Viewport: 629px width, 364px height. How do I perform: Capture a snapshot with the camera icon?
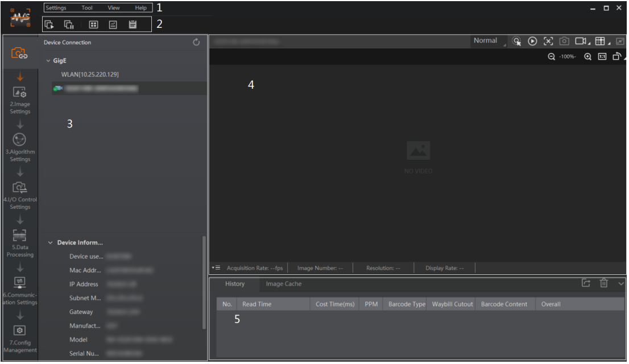tap(564, 42)
